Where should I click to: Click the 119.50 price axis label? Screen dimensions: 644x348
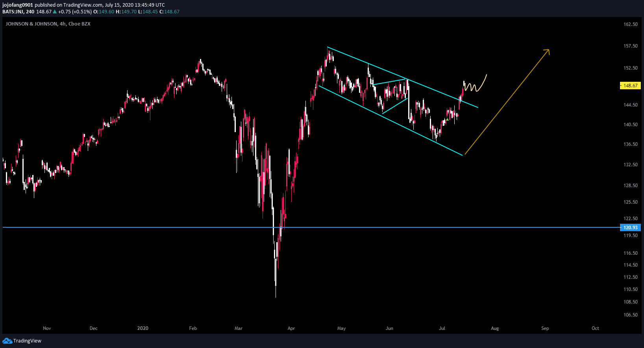pos(631,236)
